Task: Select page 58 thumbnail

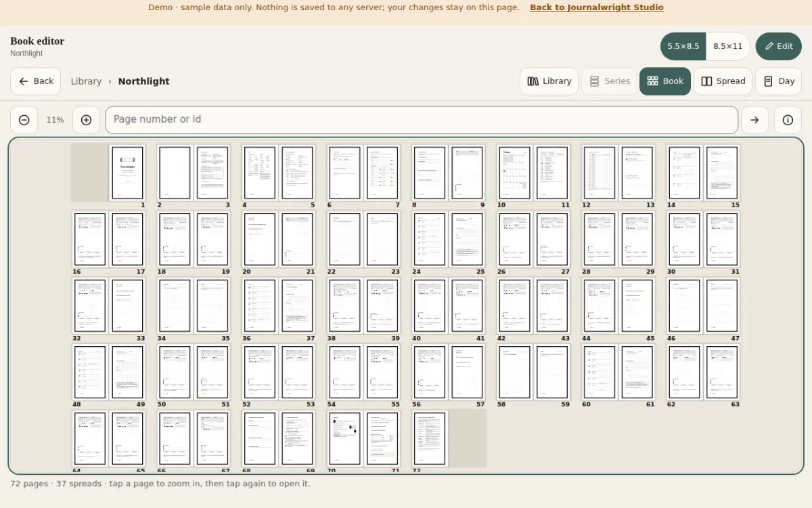Action: [514, 372]
